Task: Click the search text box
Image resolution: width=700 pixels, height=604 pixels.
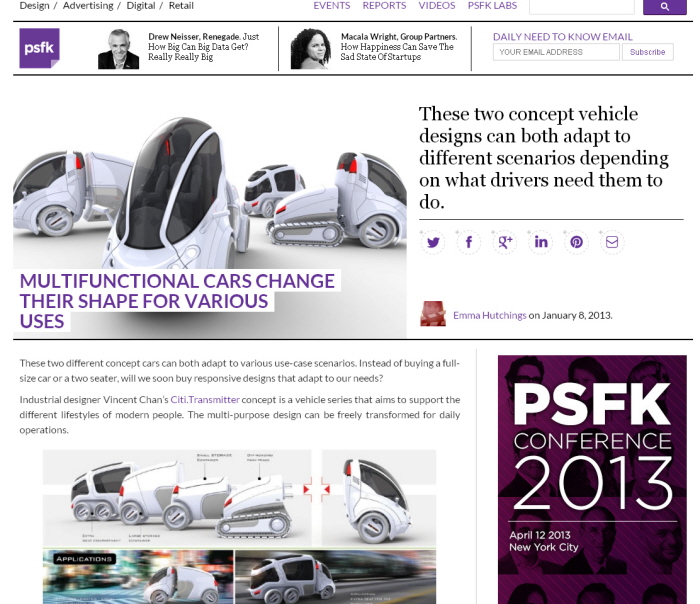Action: tap(582, 7)
